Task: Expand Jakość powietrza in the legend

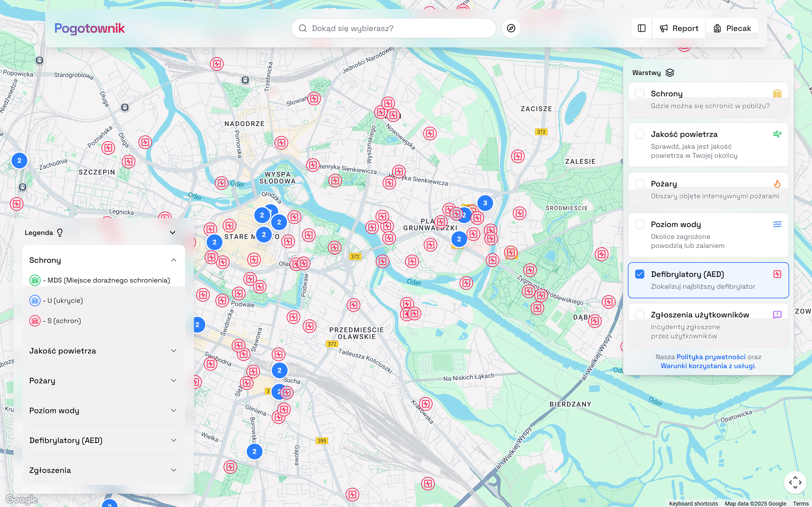Action: tap(173, 350)
